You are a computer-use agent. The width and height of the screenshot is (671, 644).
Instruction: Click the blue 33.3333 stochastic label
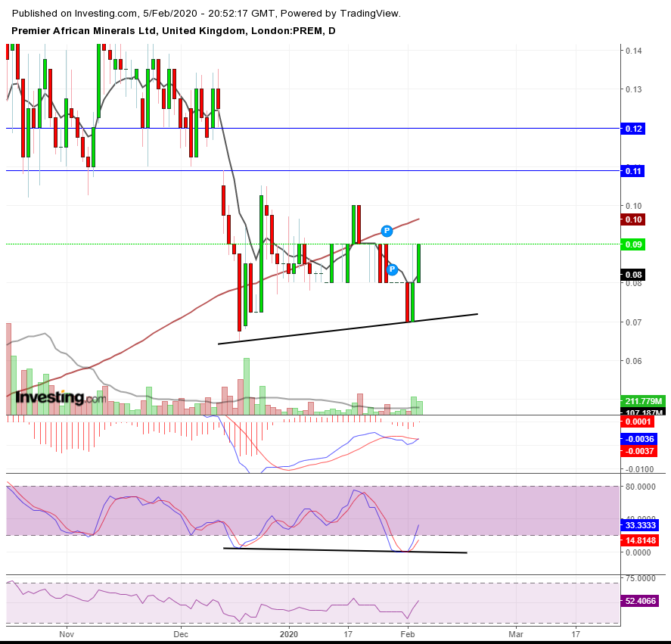640,524
